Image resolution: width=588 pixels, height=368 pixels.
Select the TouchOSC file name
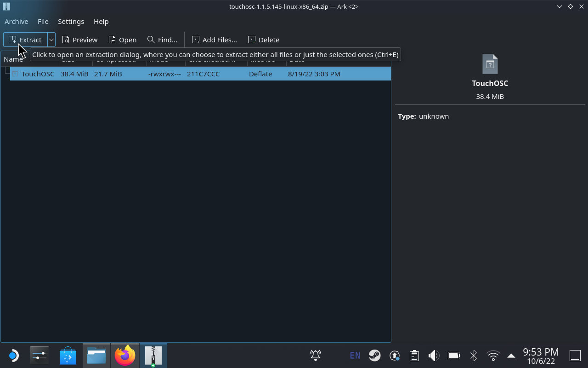point(38,74)
